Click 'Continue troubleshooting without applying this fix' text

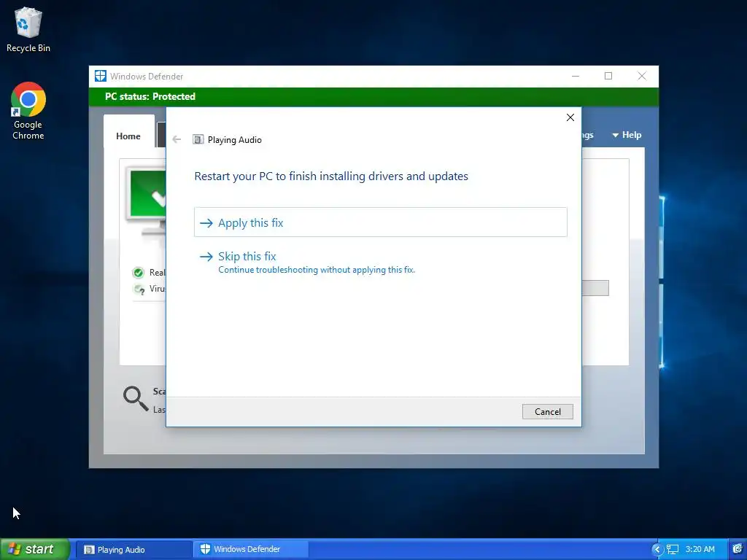pyautogui.click(x=317, y=270)
